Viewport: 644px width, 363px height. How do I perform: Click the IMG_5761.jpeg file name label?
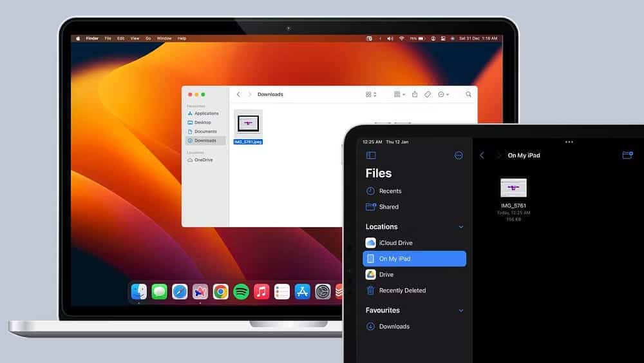tap(248, 142)
